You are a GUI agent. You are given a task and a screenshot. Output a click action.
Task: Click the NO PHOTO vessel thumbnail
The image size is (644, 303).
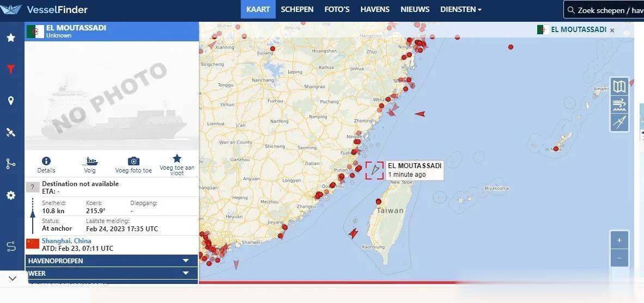pyautogui.click(x=112, y=95)
